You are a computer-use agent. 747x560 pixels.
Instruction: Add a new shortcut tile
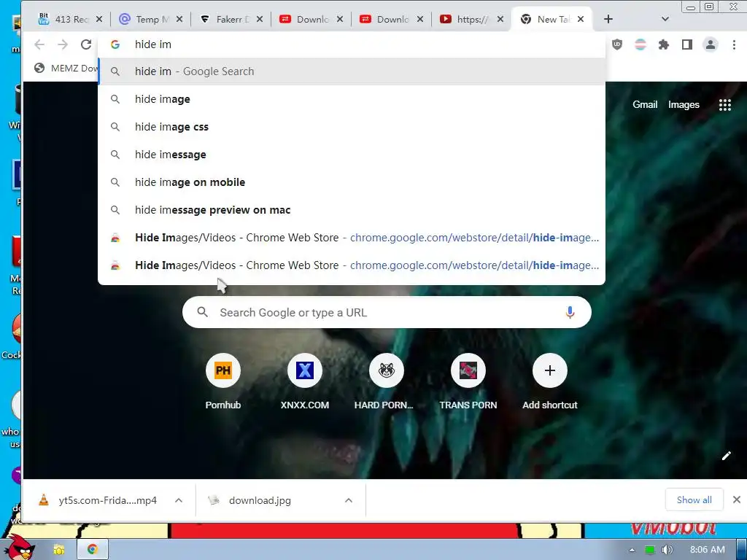pyautogui.click(x=550, y=382)
